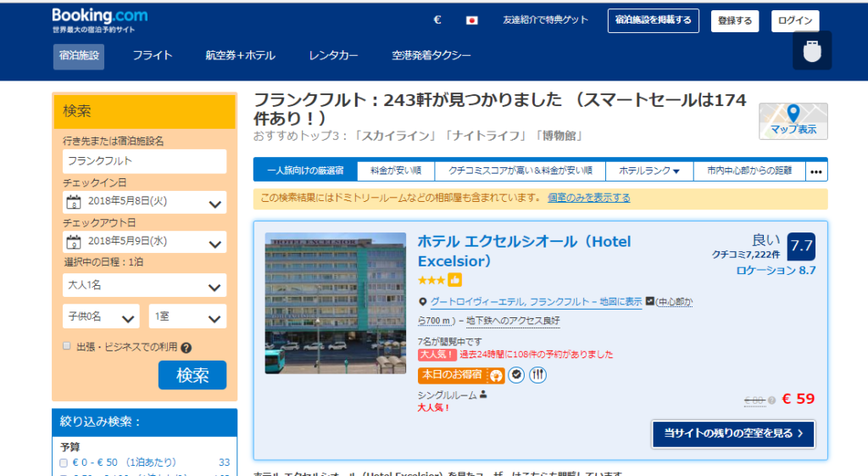This screenshot has width=868, height=476.
Task: Open the 大人1名 adults dropdown
Action: [x=144, y=286]
